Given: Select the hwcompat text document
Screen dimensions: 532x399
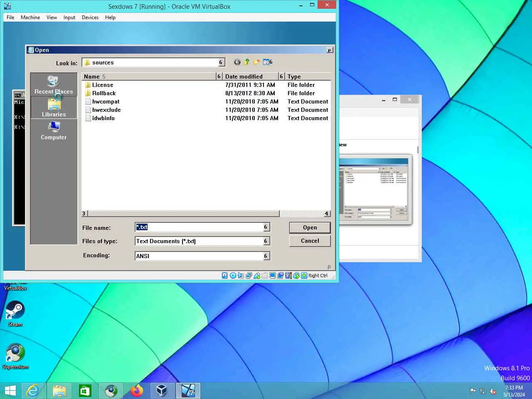Looking at the screenshot, I should [102, 101].
